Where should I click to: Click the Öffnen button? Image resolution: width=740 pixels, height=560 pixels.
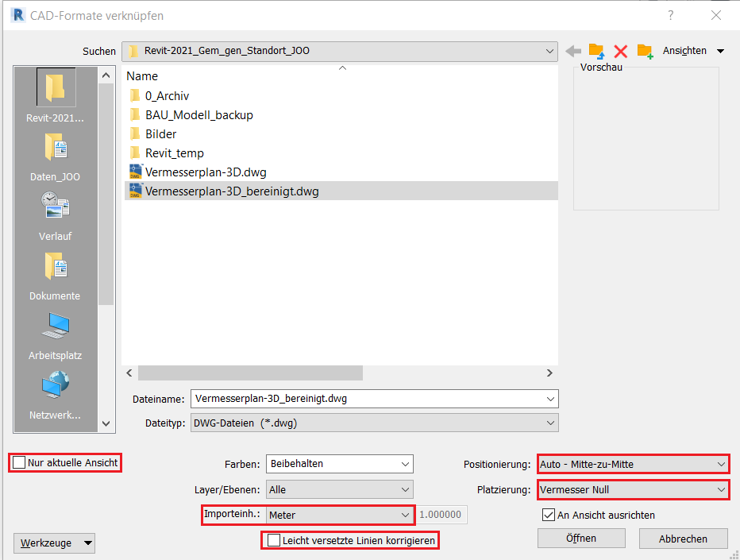(581, 539)
